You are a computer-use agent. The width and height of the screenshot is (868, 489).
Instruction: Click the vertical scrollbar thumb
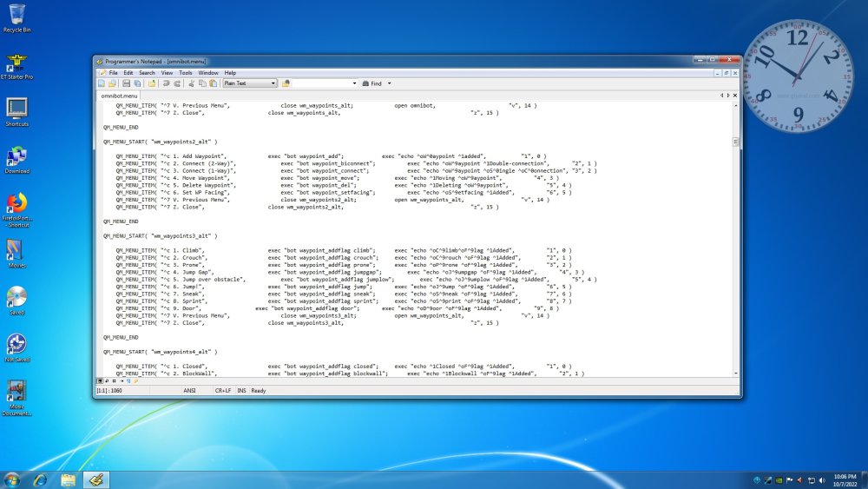pos(736,142)
